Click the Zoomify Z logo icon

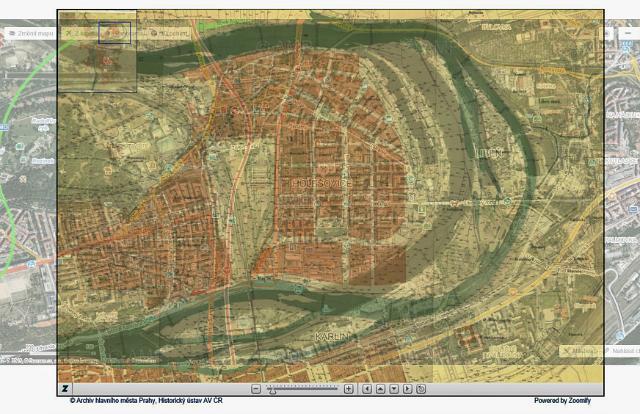tap(65, 389)
